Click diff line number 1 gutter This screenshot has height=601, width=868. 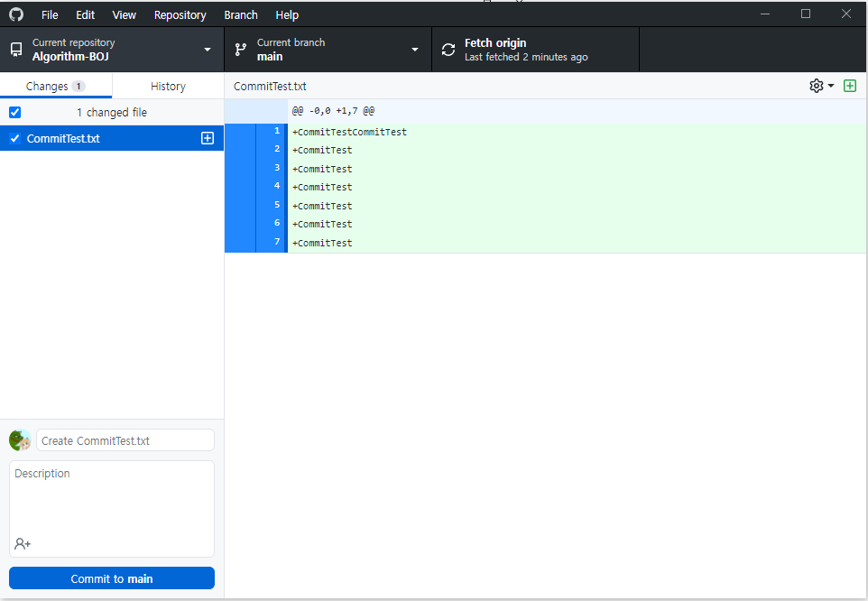click(272, 131)
